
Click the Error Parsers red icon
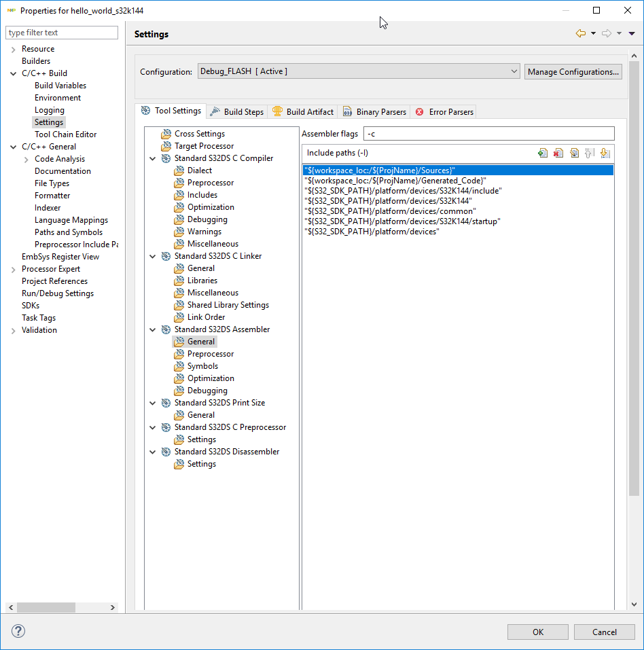coord(420,111)
